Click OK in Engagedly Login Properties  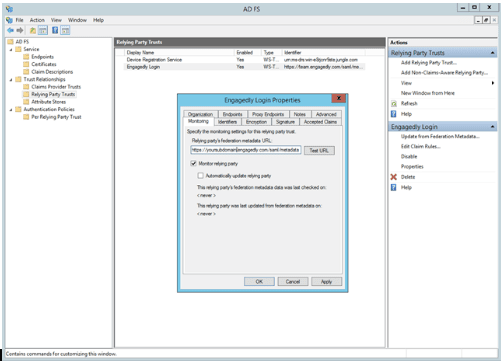(x=259, y=282)
